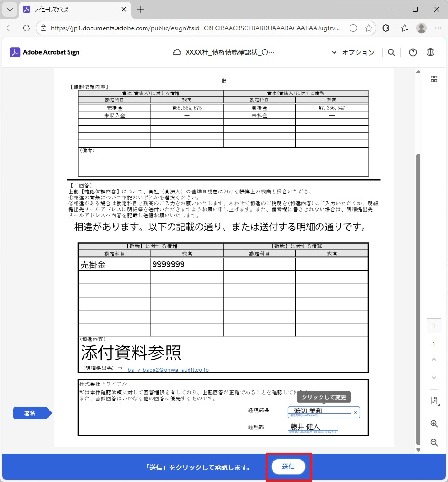Open the page thumbnails grid icon

point(434,79)
